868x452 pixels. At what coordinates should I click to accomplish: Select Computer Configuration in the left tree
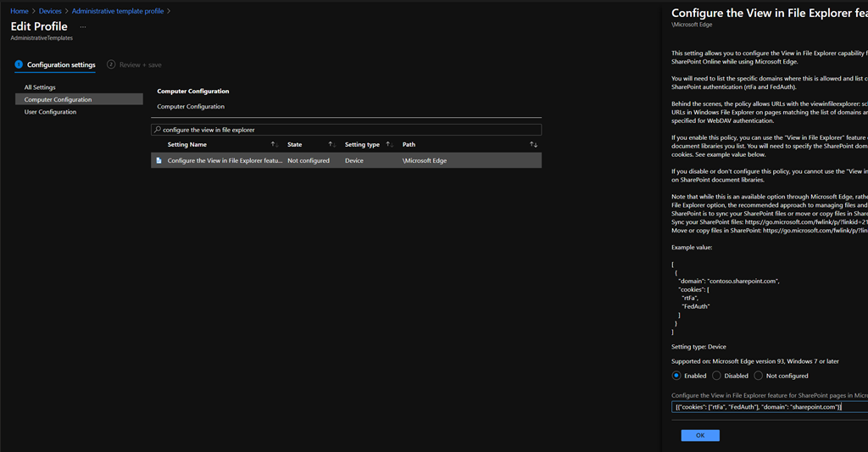[x=58, y=99]
